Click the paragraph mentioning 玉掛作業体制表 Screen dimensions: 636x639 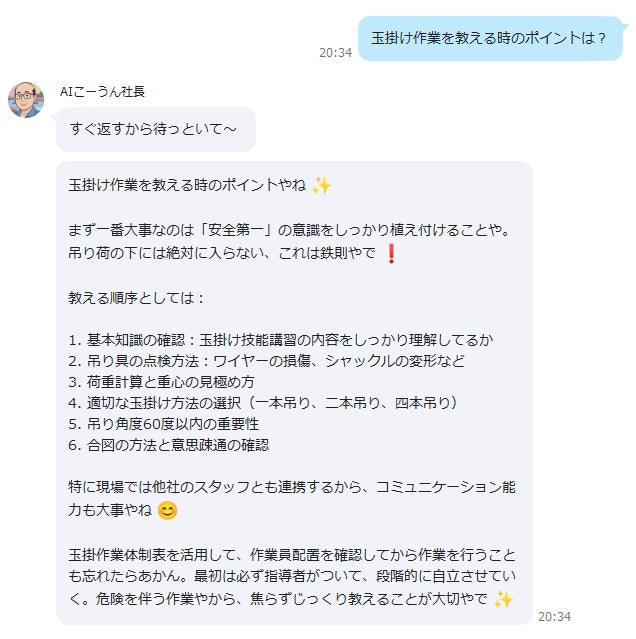[292, 577]
